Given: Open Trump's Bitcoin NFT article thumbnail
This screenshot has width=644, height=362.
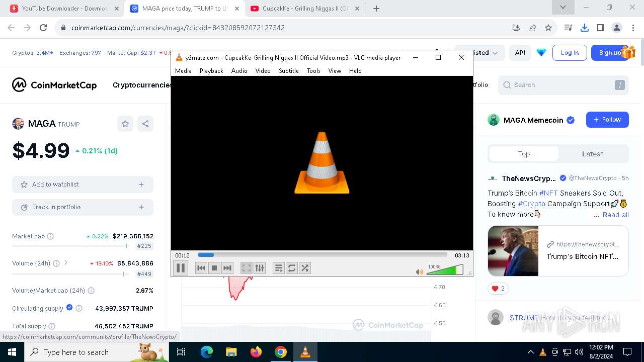Looking at the screenshot, I should [x=513, y=251].
